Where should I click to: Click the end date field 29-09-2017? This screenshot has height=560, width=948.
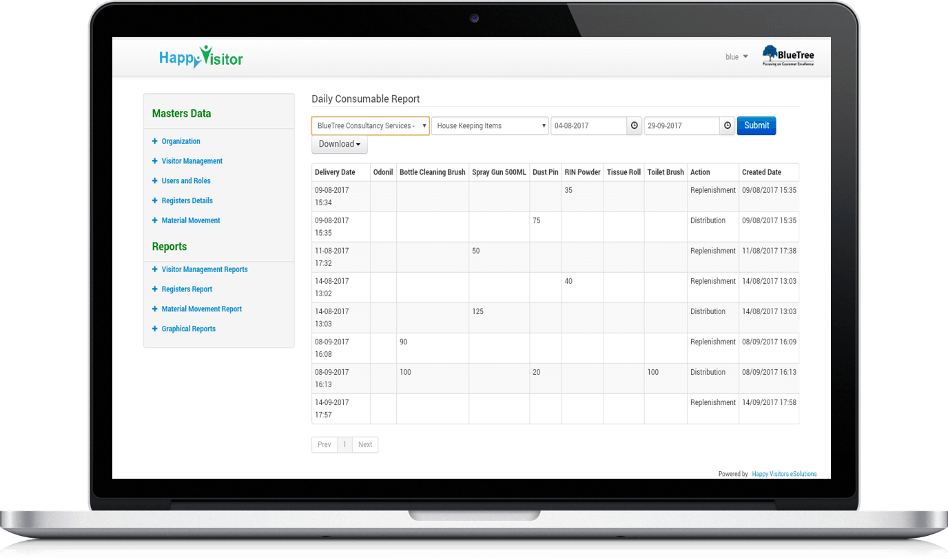pyautogui.click(x=682, y=126)
